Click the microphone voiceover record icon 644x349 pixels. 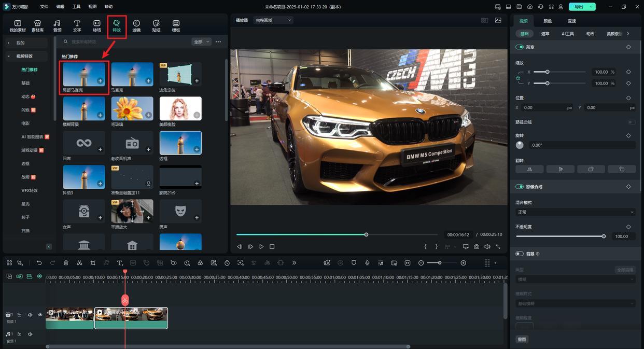point(367,263)
